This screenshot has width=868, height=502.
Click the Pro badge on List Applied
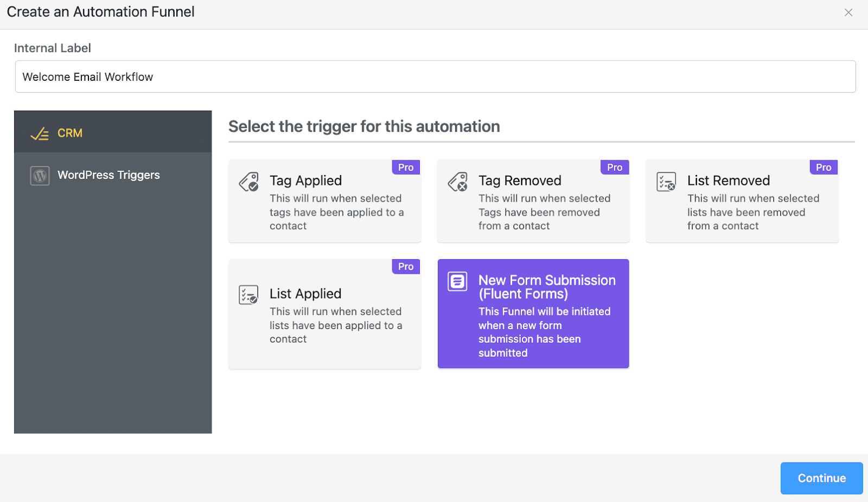pyautogui.click(x=406, y=266)
